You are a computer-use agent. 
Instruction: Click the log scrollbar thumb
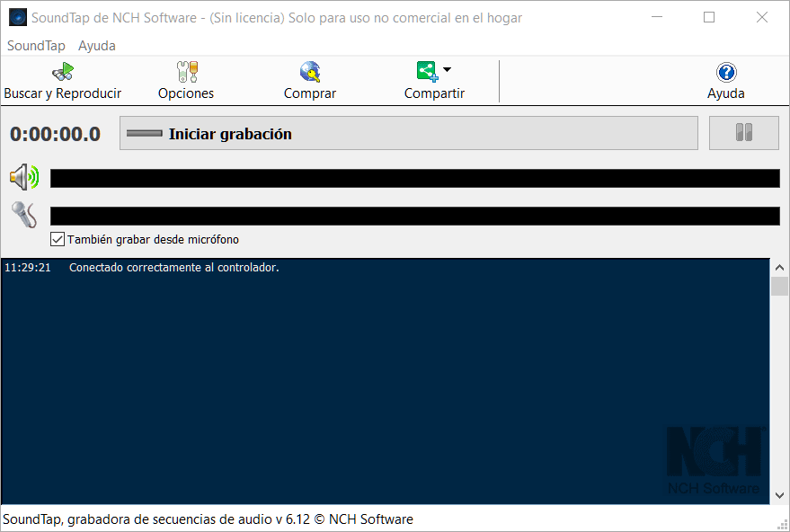pyautogui.click(x=779, y=286)
